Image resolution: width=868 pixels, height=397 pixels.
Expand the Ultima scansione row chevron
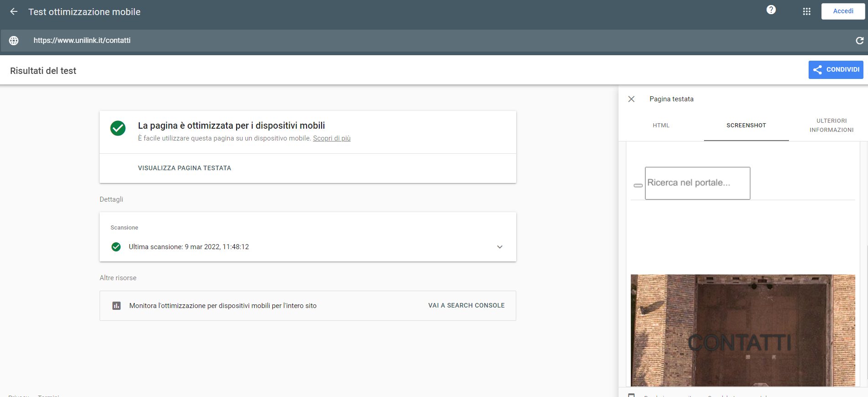pos(500,247)
